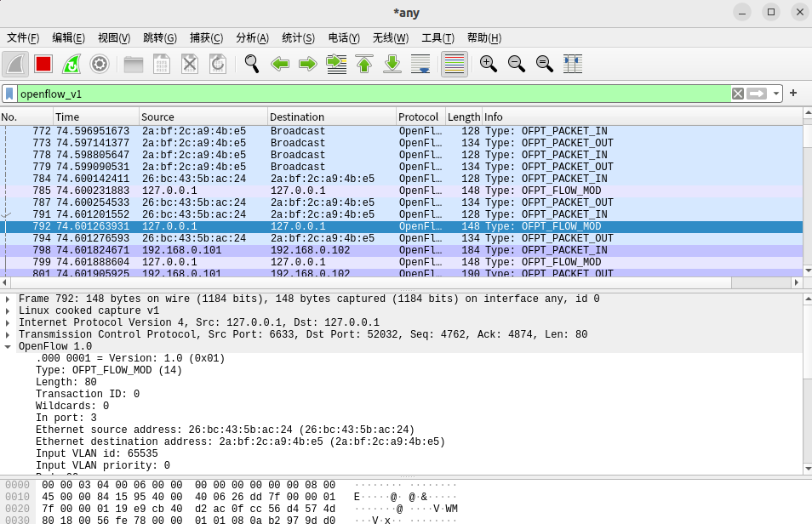This screenshot has height=524, width=812.
Task: Expand Internet Protocol Version 4 node
Action: (x=8, y=322)
